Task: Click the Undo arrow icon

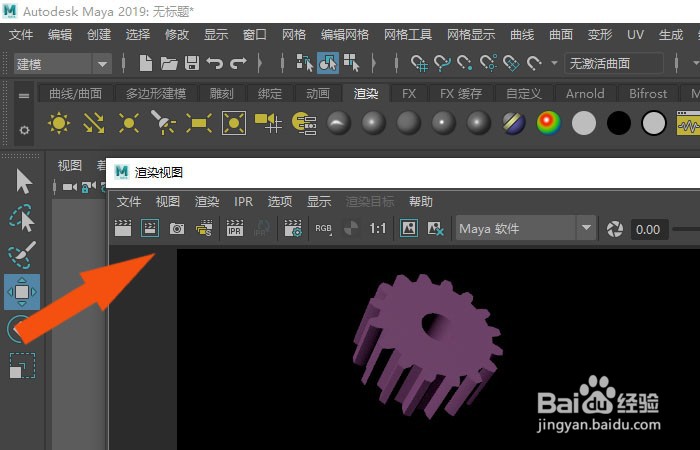Action: click(x=215, y=63)
